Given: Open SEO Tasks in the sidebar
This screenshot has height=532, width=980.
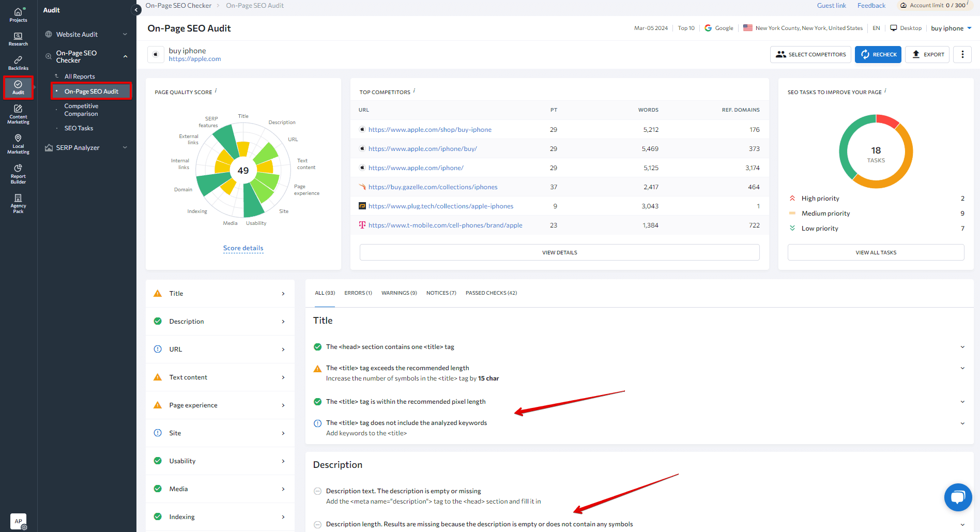Looking at the screenshot, I should tap(79, 128).
